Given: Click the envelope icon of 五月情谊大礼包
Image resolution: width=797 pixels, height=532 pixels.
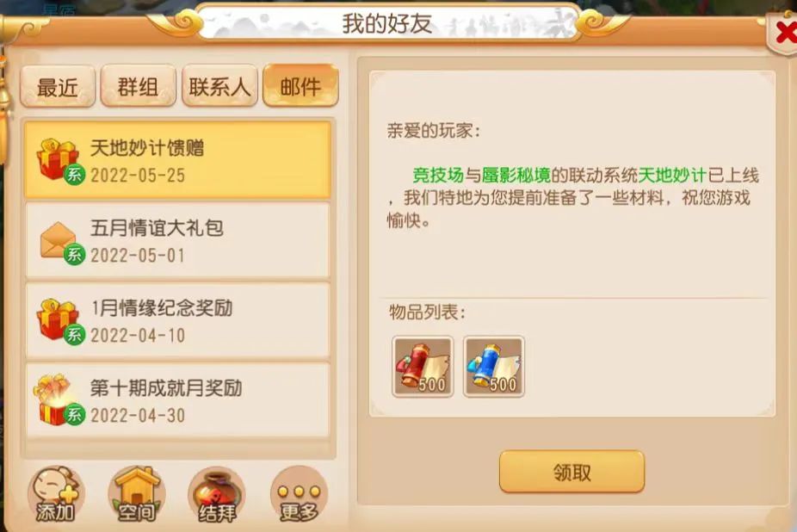Looking at the screenshot, I should 59,242.
